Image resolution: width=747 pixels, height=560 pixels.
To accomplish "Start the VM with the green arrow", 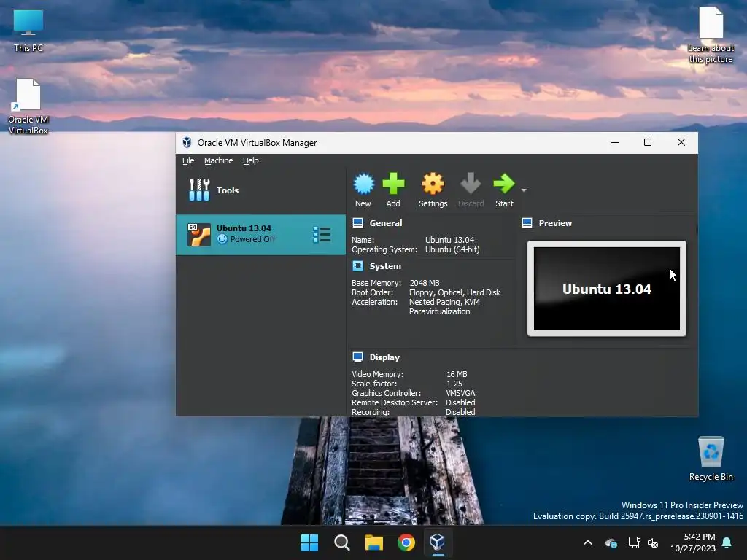I will click(x=504, y=184).
